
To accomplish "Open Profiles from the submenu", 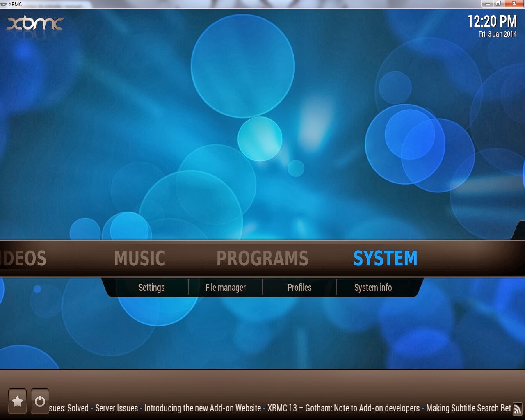I will coord(299,288).
